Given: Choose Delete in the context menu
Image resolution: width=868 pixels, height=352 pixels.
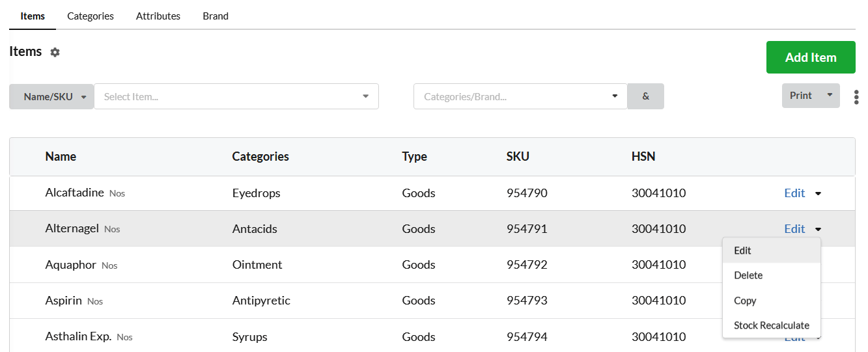Looking at the screenshot, I should [x=772, y=275].
